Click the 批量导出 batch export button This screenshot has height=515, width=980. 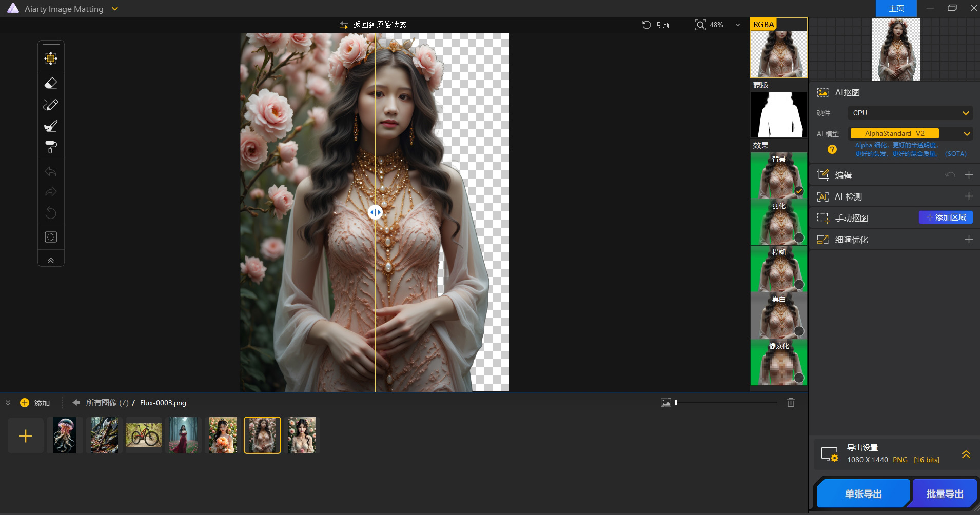[x=945, y=493]
